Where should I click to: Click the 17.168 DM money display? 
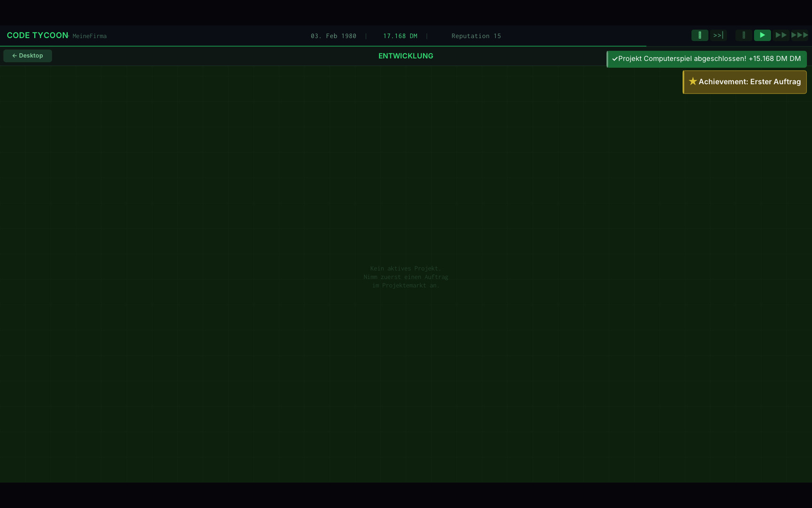click(400, 36)
